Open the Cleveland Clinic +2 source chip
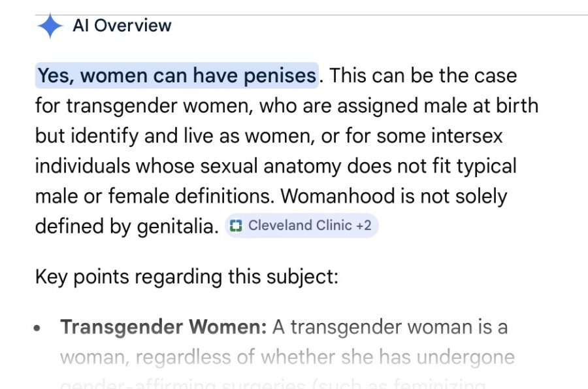The image size is (588, 389). (x=301, y=226)
